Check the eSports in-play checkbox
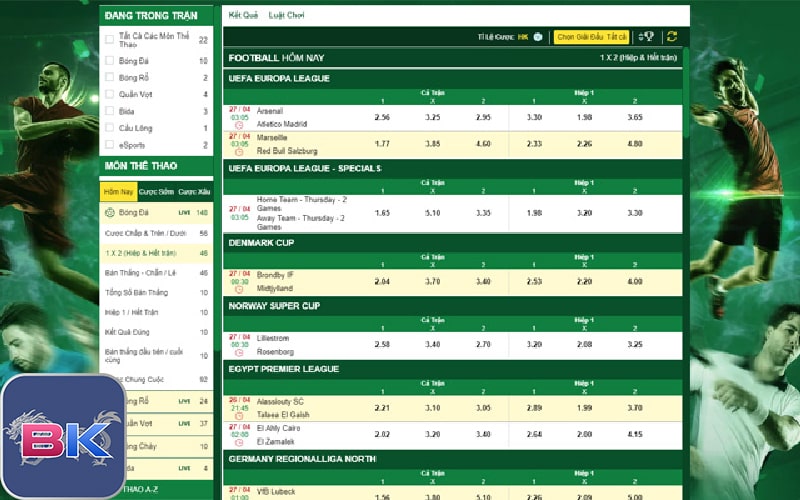This screenshot has height=500, width=800. [109, 144]
